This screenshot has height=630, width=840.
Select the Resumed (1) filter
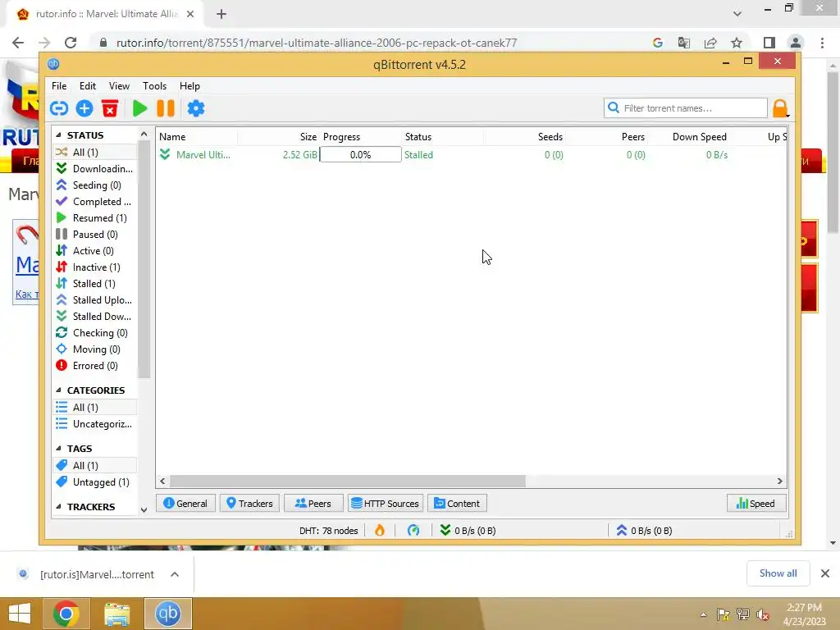pyautogui.click(x=95, y=218)
